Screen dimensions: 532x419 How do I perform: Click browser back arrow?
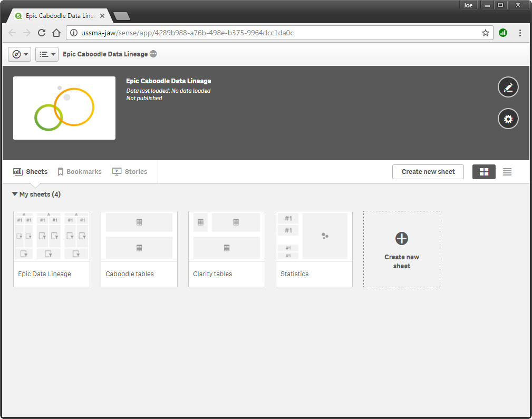(x=12, y=33)
